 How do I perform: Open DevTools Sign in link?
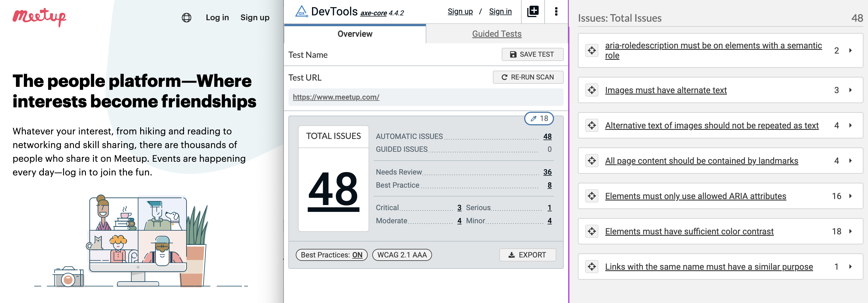[500, 11]
